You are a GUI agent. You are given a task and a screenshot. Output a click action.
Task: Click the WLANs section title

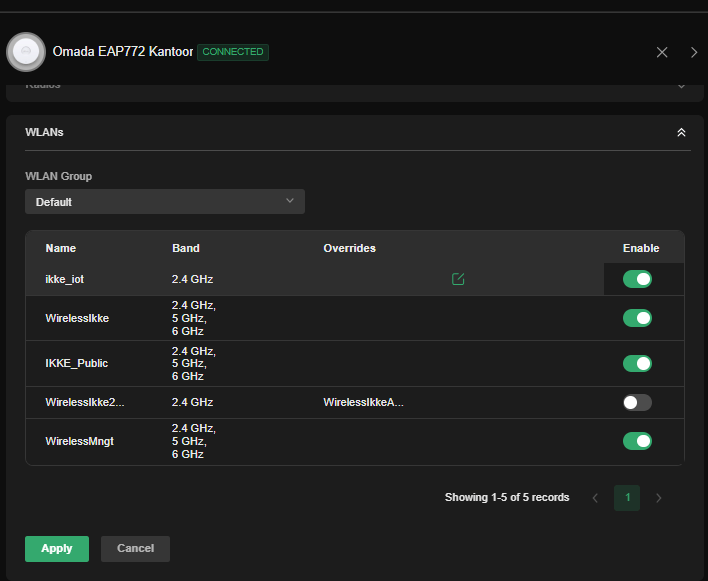[x=44, y=132]
